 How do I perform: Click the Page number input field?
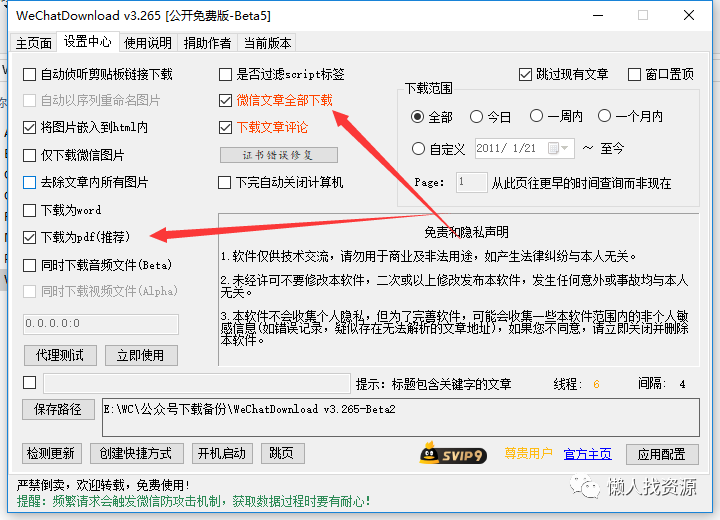pos(471,182)
